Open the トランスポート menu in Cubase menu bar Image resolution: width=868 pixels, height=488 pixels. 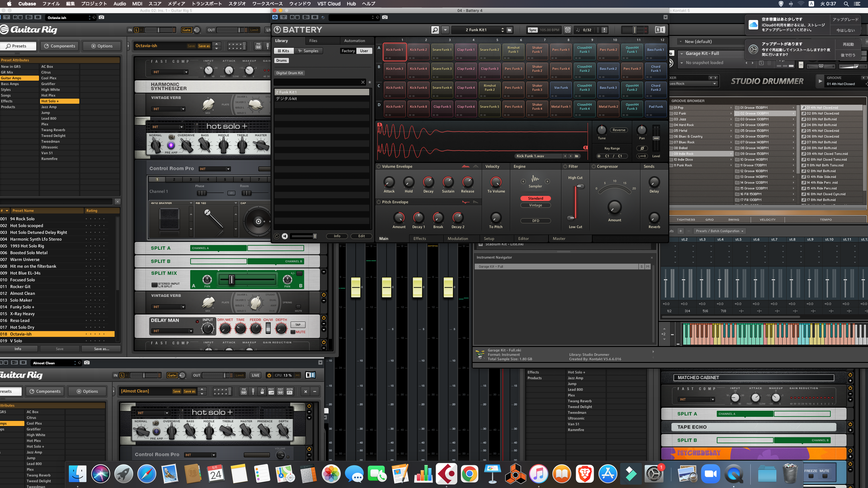point(206,4)
